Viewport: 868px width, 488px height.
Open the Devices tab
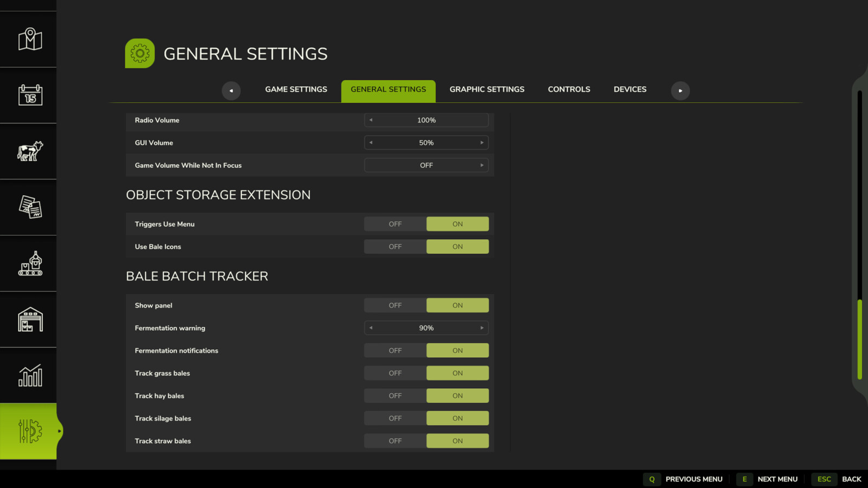(630, 89)
